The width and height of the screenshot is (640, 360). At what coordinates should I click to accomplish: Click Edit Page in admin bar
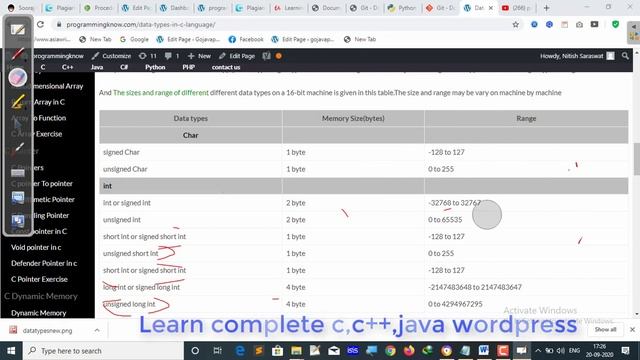[237, 56]
